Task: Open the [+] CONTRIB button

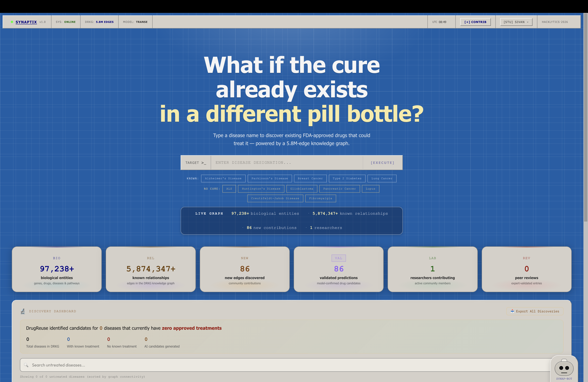Action: [x=475, y=22]
